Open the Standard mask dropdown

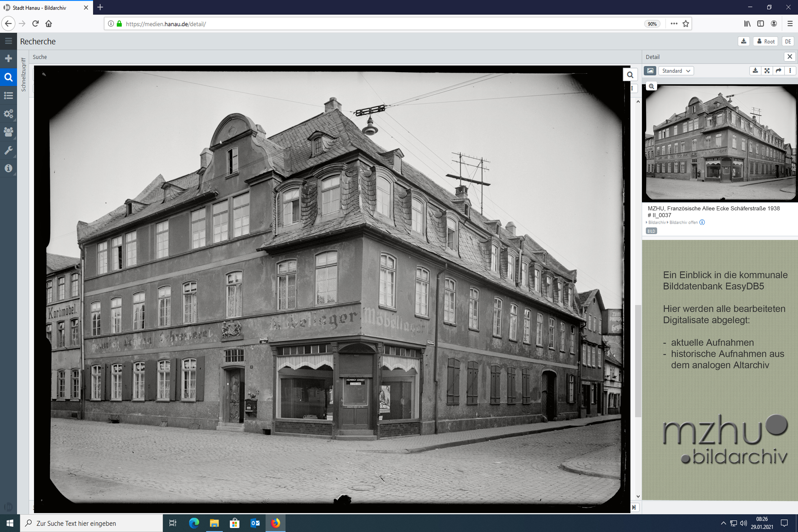coord(675,70)
